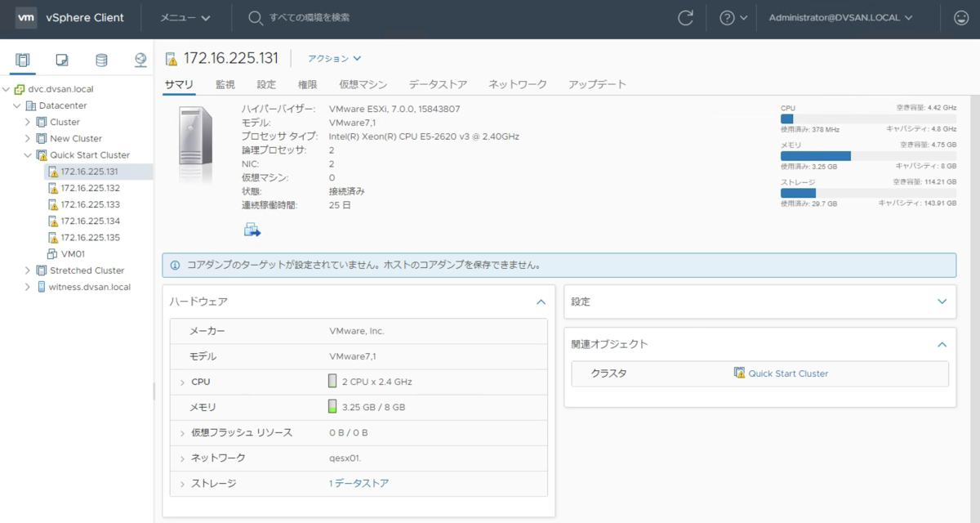Open Networking inventory view icon
The image size is (980, 523).
click(140, 60)
